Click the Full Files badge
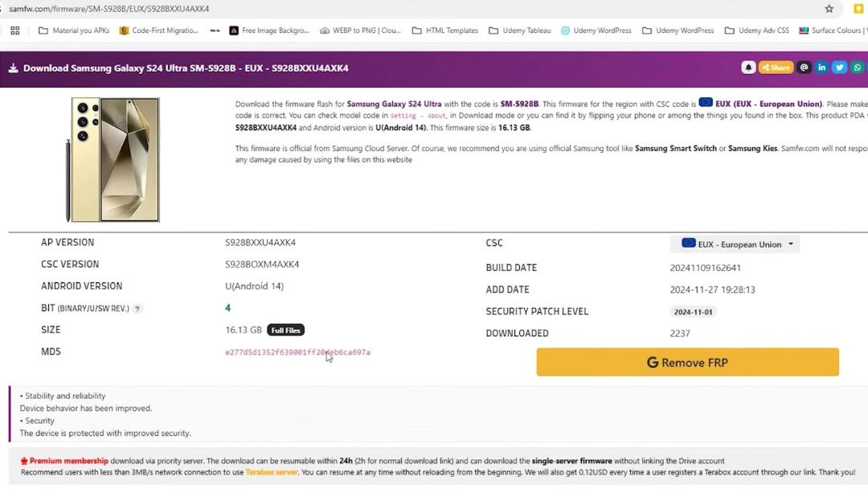The height and width of the screenshot is (489, 868). (x=285, y=330)
